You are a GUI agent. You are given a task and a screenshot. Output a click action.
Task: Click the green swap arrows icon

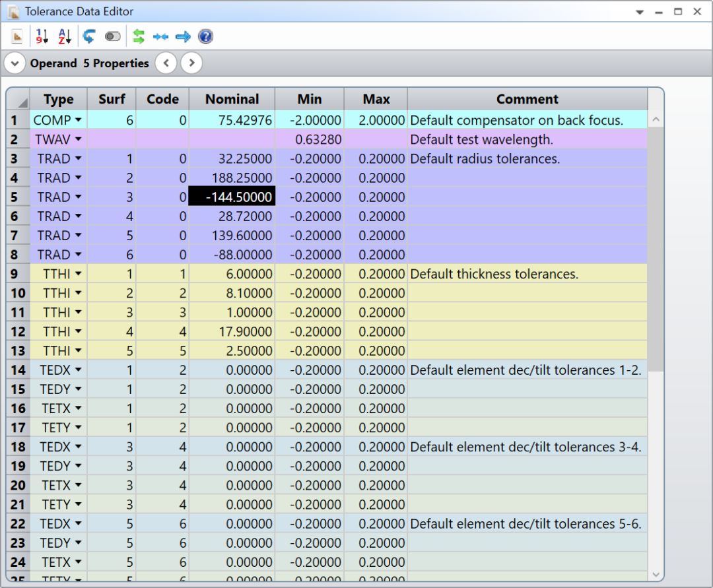[x=139, y=37]
